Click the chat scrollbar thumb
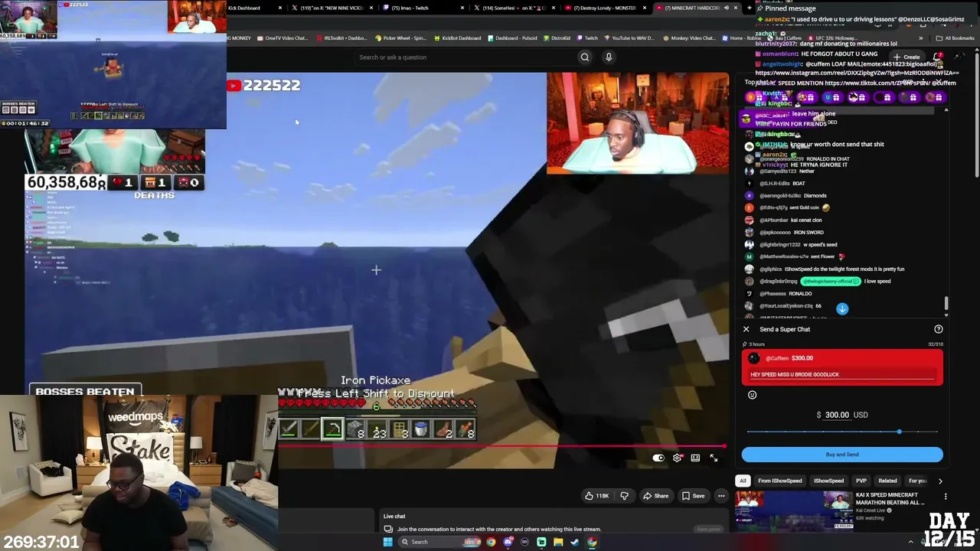Viewport: 980px width, 551px height. tap(946, 305)
